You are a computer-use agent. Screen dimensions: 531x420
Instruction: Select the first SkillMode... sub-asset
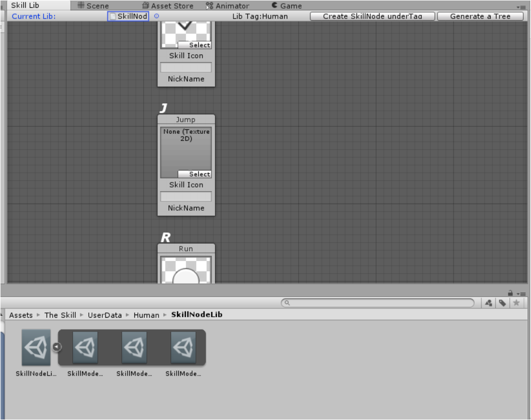click(x=85, y=348)
